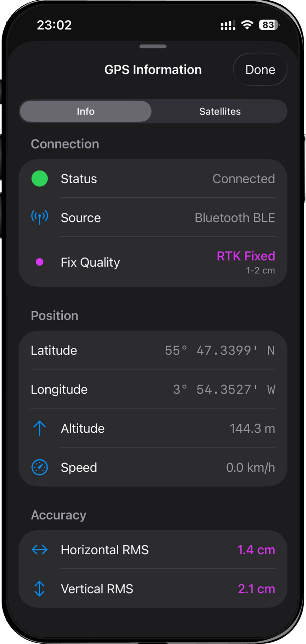Tap the 144.3 m altitude value

[252, 428]
